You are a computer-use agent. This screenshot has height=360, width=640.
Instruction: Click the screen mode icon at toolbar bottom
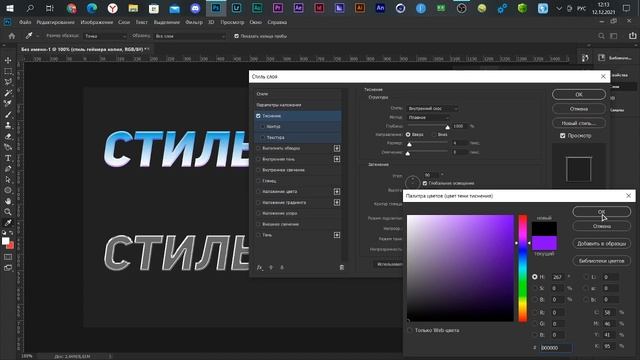(x=8, y=268)
